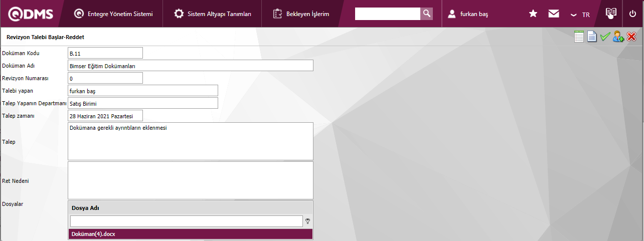Click the Ret Nedeni label
This screenshot has height=241, width=644.
click(16, 181)
